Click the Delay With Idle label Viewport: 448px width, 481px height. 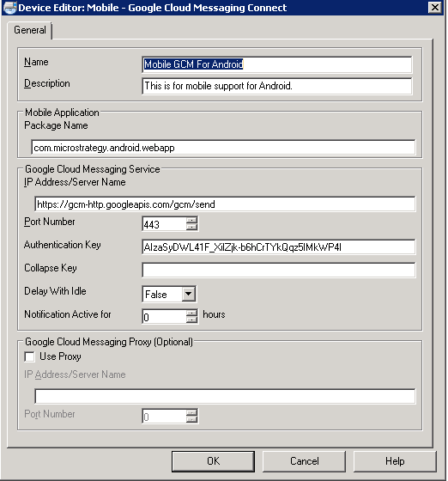click(55, 291)
